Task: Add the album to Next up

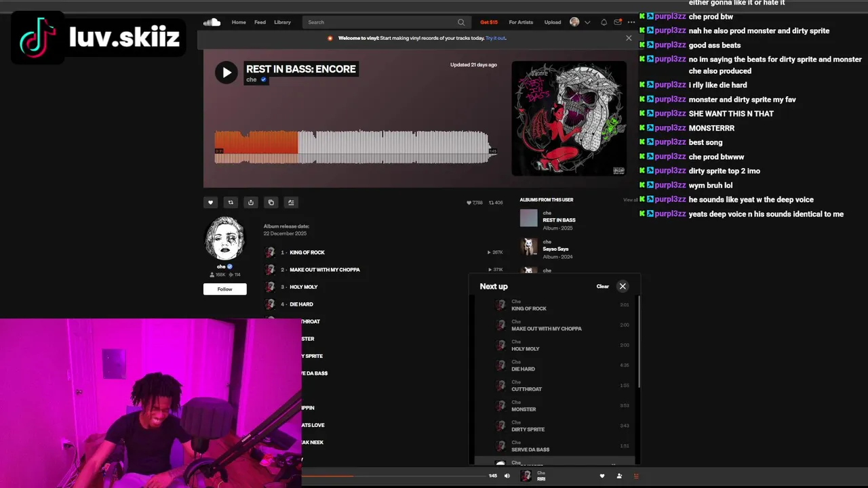Action: tap(292, 203)
